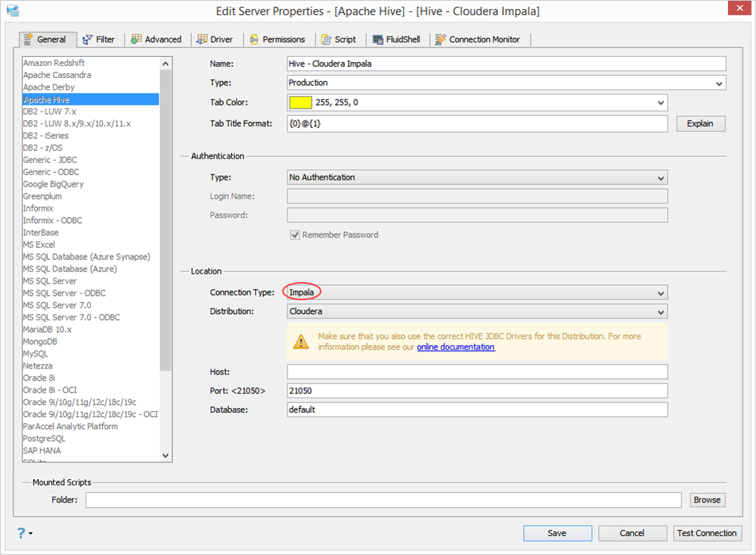Click the Explain button
This screenshot has width=756, height=555.
[700, 124]
